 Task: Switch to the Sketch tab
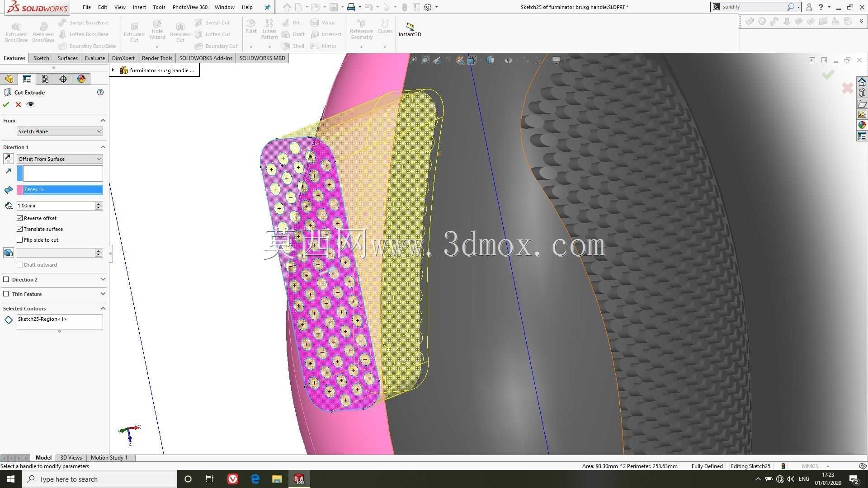coord(41,58)
